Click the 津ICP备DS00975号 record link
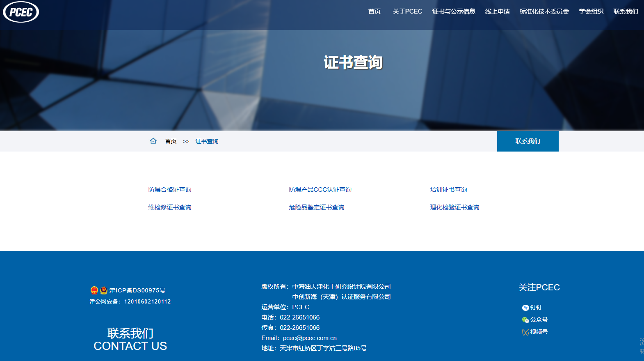 point(137,290)
